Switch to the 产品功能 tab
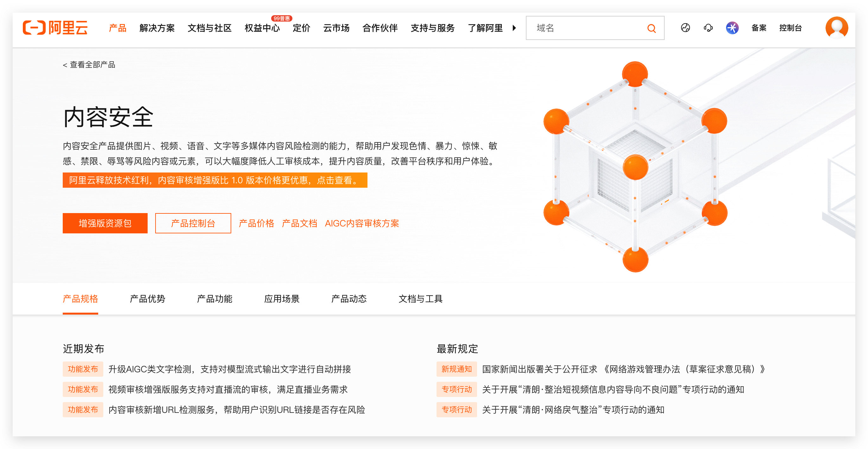Image resolution: width=868 pixels, height=449 pixels. 215,299
